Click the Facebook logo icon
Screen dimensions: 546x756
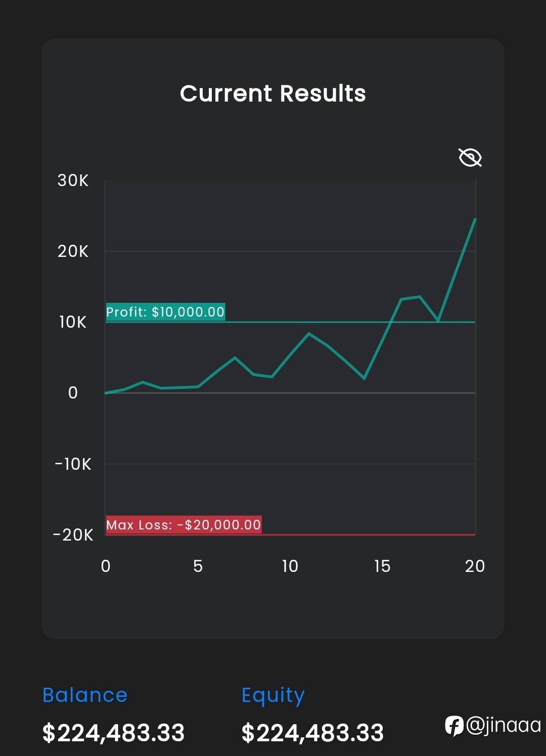point(454,726)
